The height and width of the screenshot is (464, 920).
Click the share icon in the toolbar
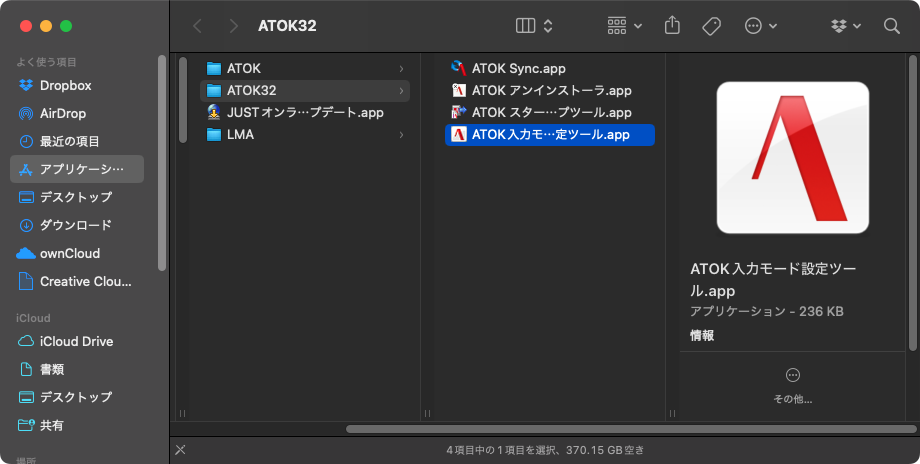click(x=672, y=25)
